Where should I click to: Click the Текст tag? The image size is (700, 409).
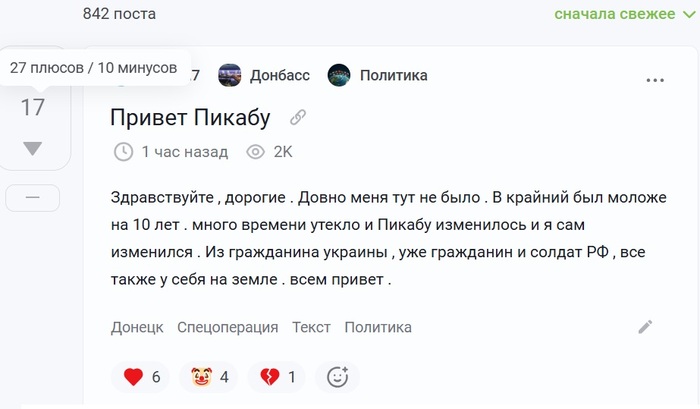pyautogui.click(x=311, y=327)
